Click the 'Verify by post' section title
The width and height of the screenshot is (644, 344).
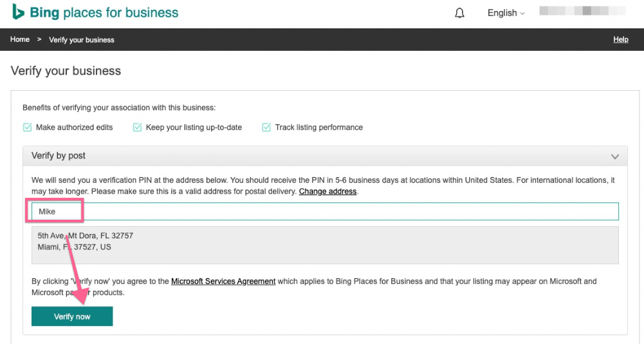[x=59, y=156]
